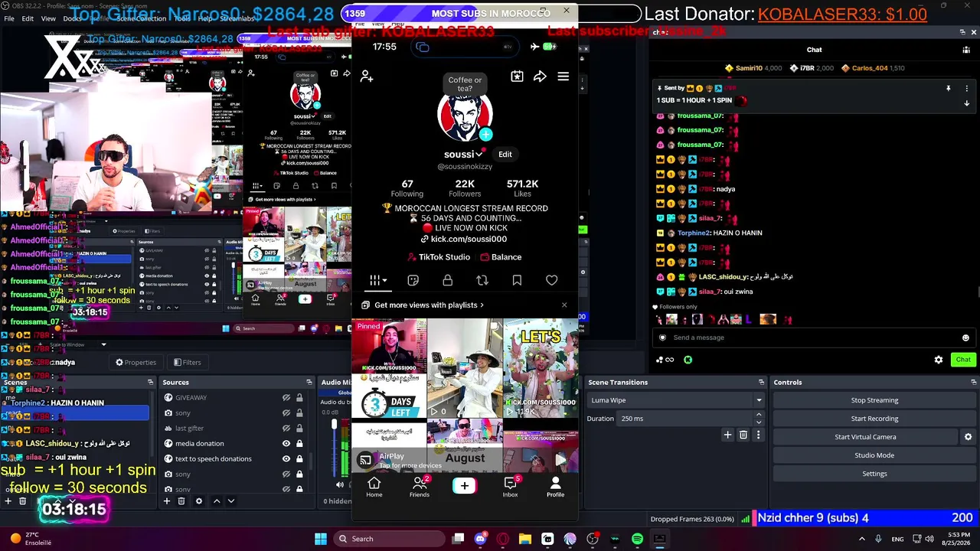
Task: Click Start Virtual Camera
Action: click(x=865, y=437)
